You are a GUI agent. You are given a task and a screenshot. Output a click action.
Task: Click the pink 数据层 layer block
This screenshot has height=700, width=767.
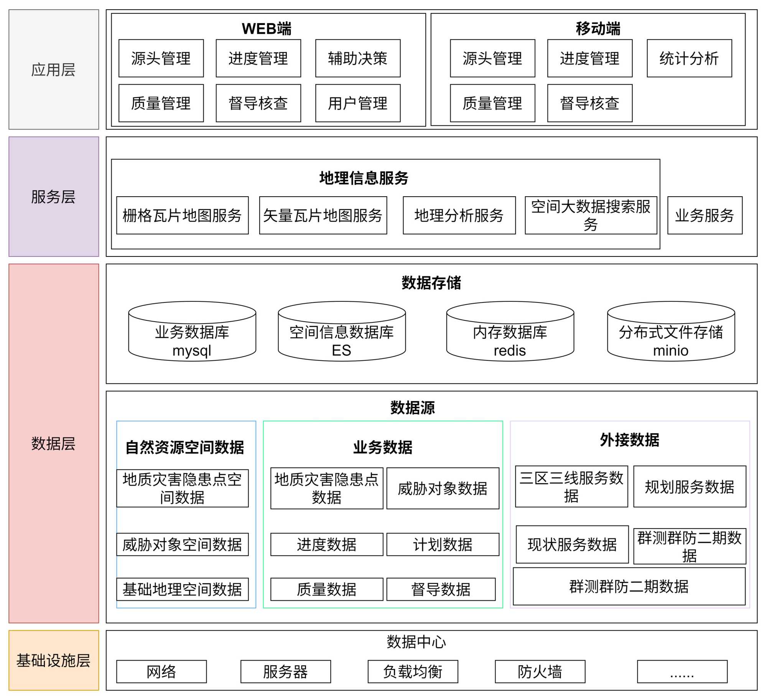(x=54, y=443)
